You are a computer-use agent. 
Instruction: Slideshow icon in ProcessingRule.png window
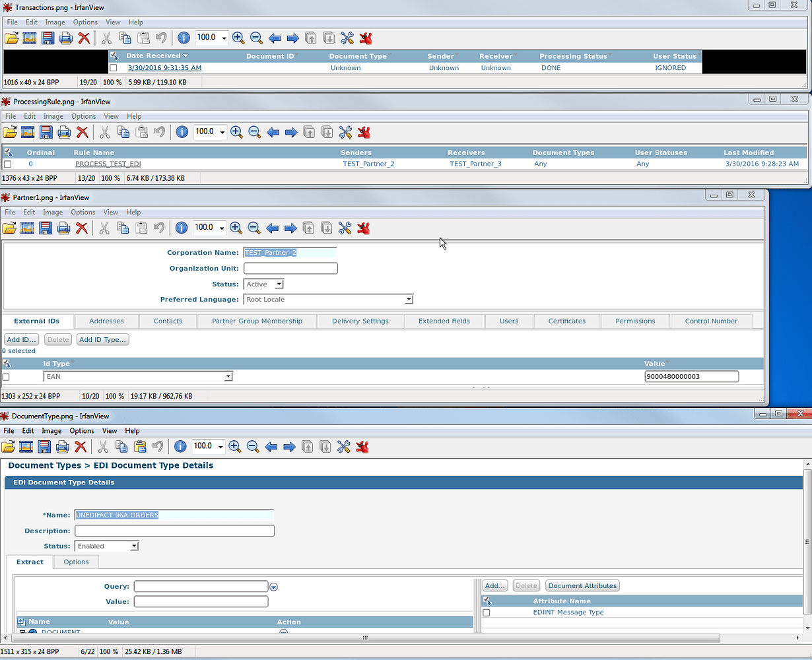click(28, 133)
